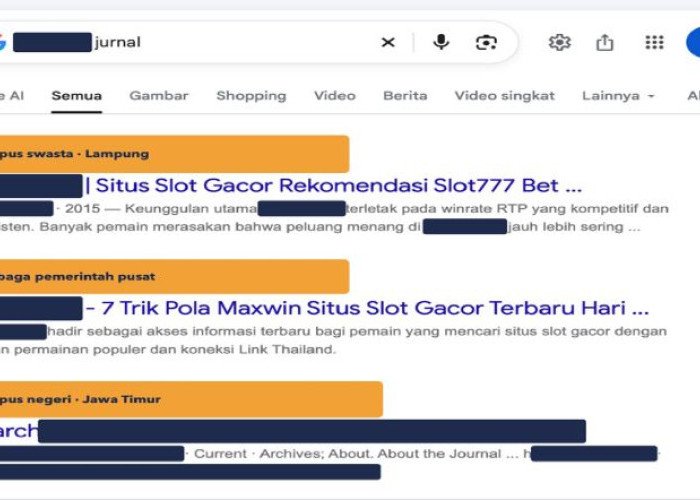
Task: Expand the Lainnya dropdown
Action: 618,96
